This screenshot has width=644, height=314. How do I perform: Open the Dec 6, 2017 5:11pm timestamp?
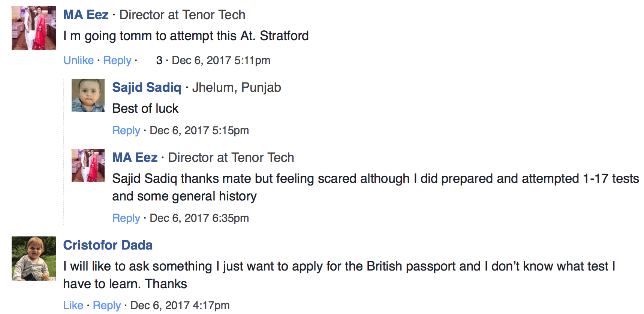[x=221, y=60]
